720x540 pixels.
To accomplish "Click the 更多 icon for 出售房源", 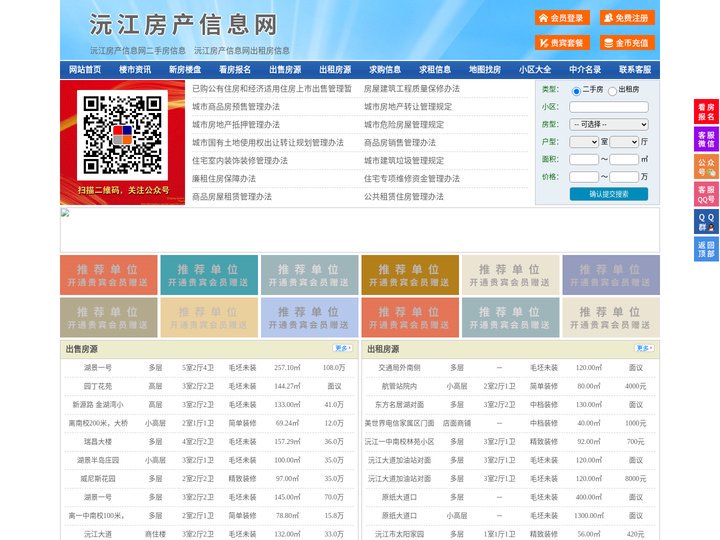I will point(342,348).
